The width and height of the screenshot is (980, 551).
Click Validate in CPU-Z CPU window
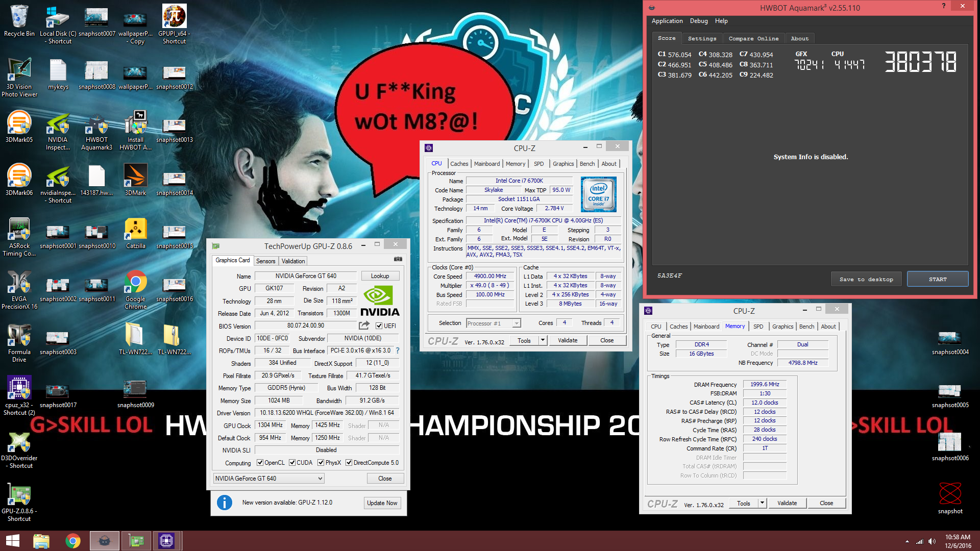[x=568, y=340]
